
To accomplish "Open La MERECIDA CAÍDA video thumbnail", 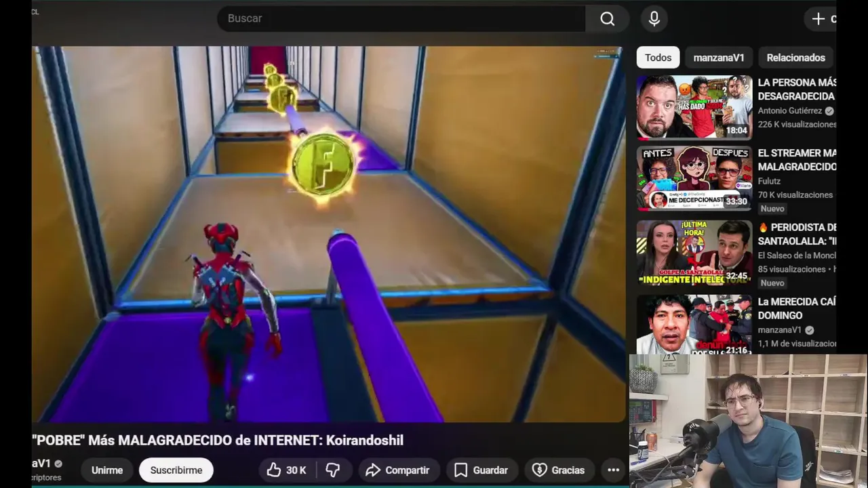I will [694, 325].
